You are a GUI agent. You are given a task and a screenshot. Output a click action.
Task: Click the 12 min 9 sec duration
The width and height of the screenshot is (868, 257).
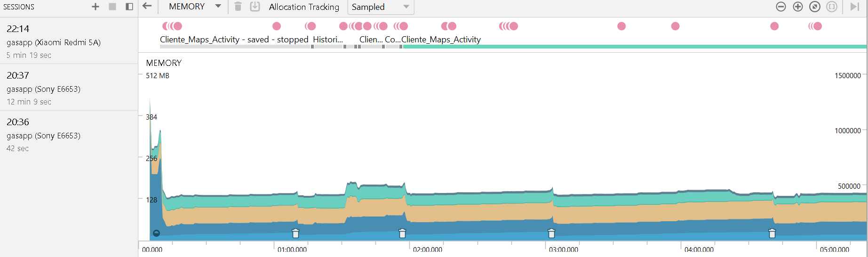[29, 102]
